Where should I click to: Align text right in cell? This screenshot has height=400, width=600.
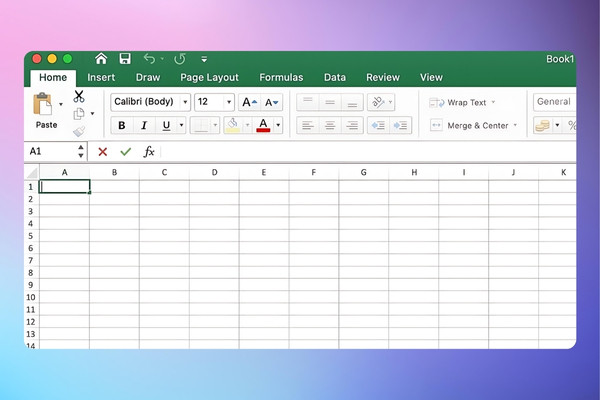point(352,125)
